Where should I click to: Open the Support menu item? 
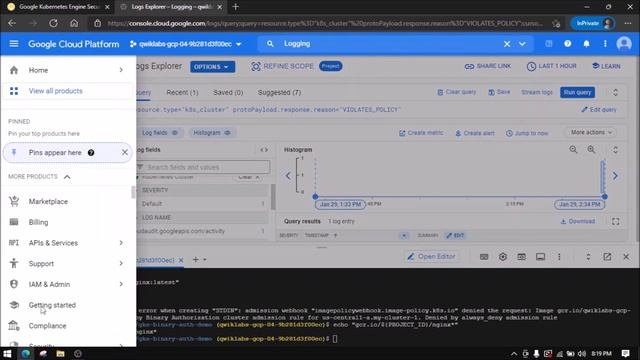[x=41, y=264]
